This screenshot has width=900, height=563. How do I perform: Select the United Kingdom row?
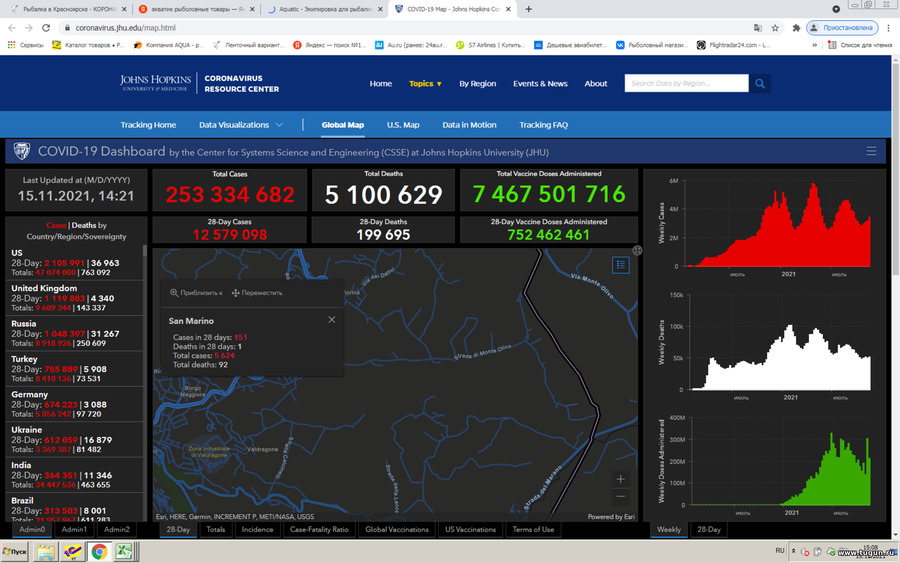tap(74, 298)
